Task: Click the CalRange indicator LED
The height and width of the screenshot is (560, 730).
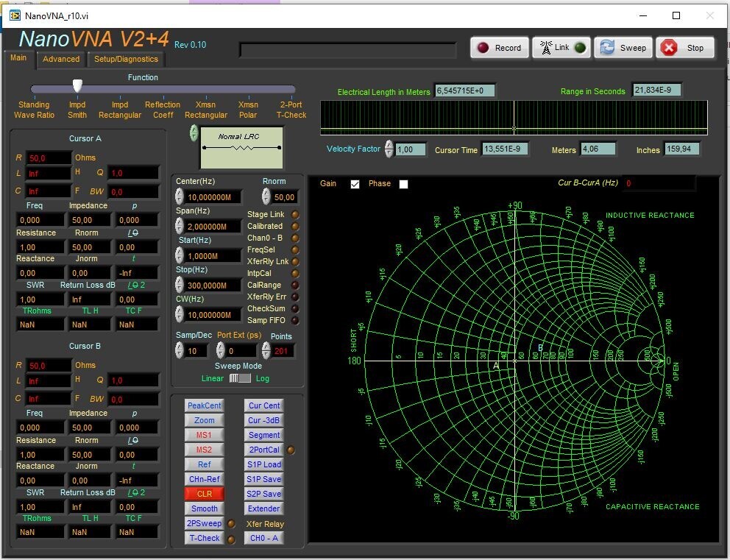Action: (x=295, y=285)
